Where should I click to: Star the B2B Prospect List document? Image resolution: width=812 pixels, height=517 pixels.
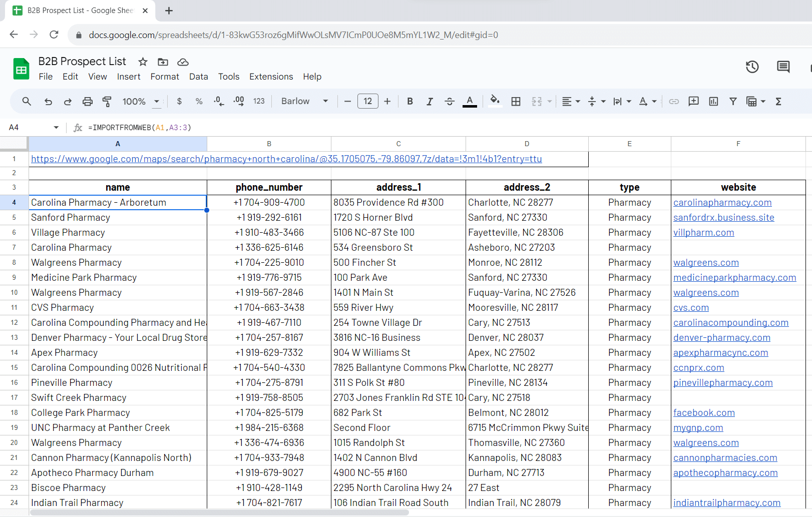pyautogui.click(x=143, y=62)
